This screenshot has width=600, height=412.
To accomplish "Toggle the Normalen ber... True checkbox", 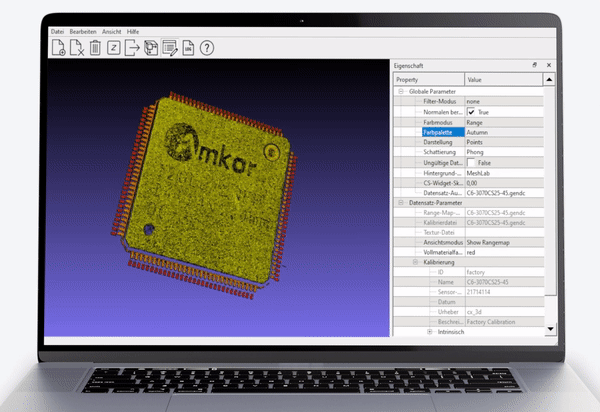I will 471,112.
